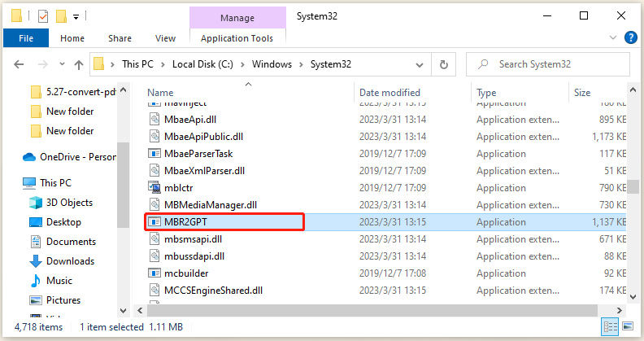Open the address bar history dropdown
This screenshot has height=341, width=644.
420,65
